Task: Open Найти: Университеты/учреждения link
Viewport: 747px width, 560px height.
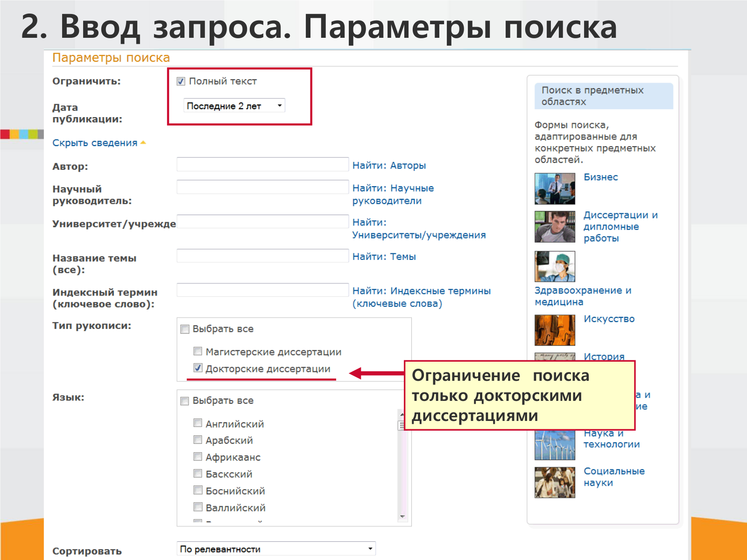Action: pyautogui.click(x=419, y=229)
